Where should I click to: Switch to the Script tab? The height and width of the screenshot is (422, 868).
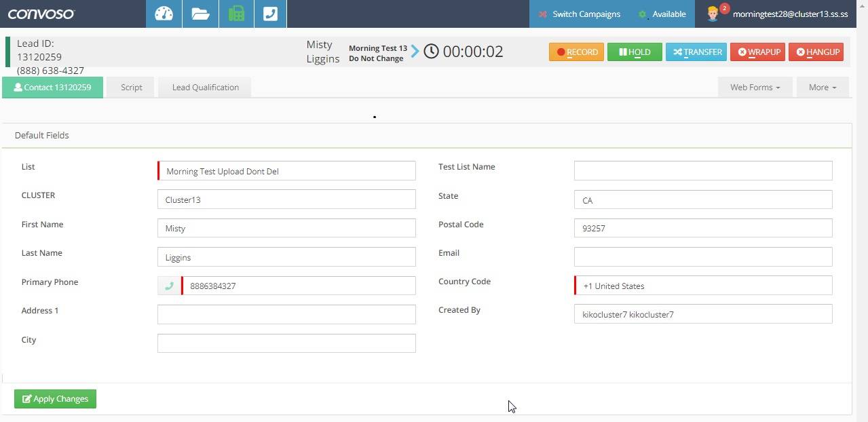pos(130,87)
